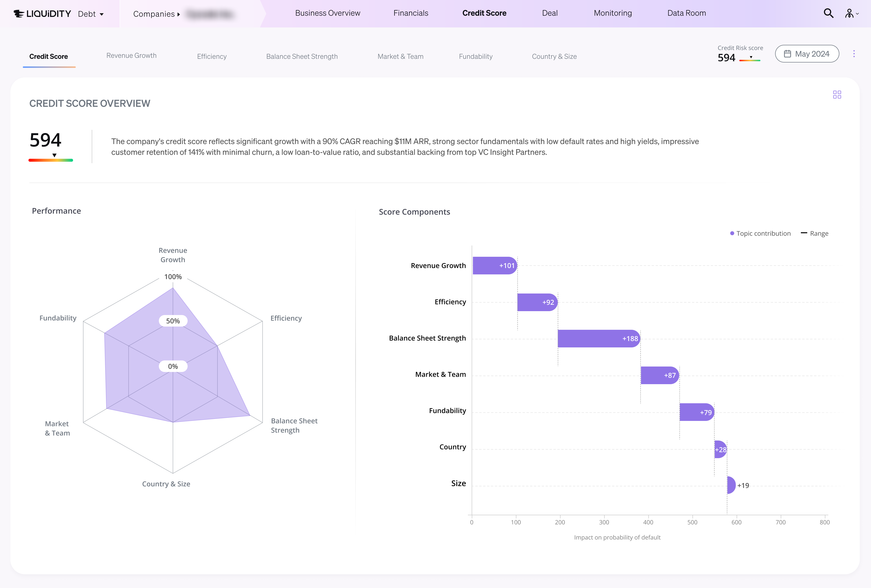The image size is (871, 588).
Task: Open the three-dot options menu
Action: [854, 54]
